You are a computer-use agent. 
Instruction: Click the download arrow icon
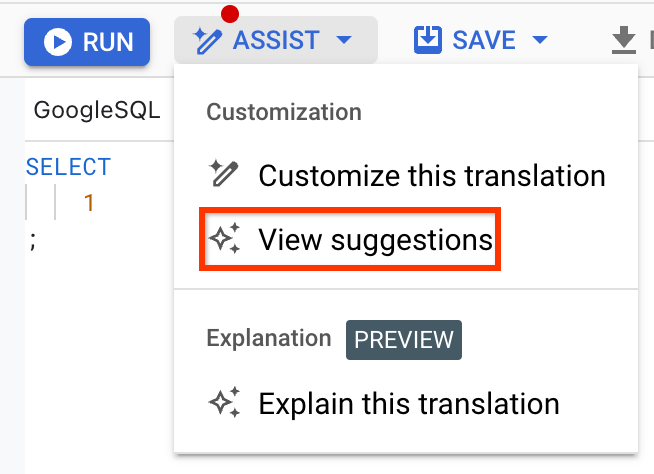click(624, 40)
